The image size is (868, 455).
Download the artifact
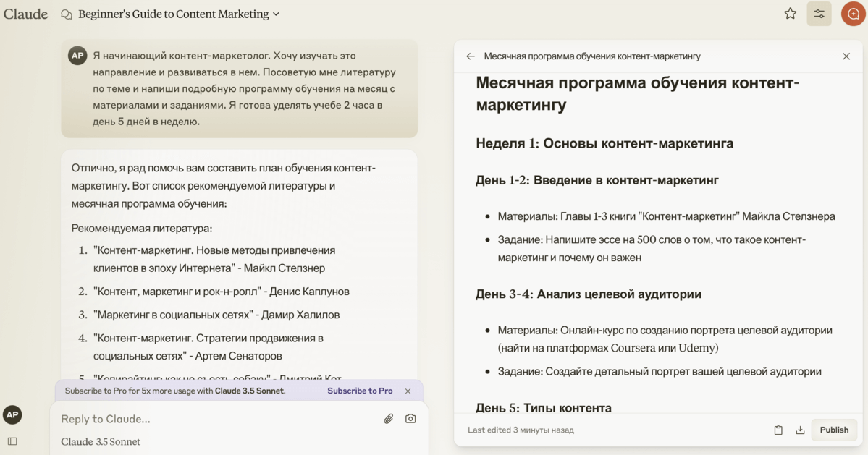pos(800,430)
